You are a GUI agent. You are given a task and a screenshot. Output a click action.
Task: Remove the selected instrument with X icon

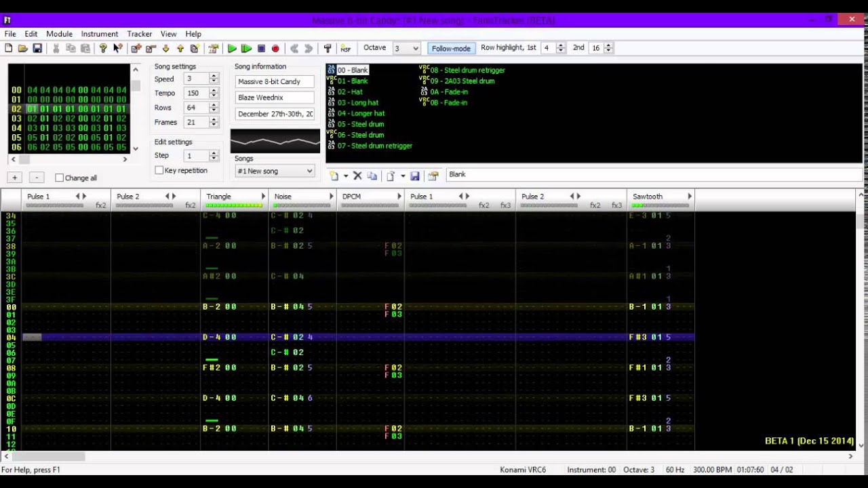click(x=357, y=176)
